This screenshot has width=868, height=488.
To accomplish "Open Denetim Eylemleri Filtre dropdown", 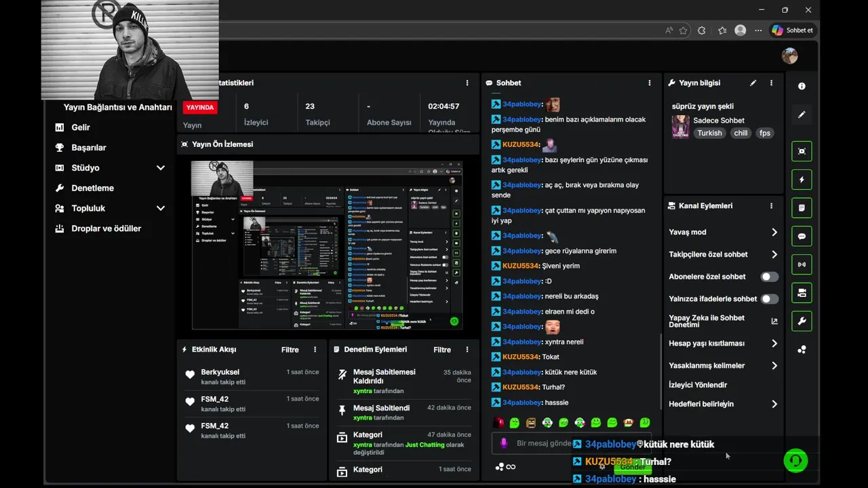I will coord(442,350).
